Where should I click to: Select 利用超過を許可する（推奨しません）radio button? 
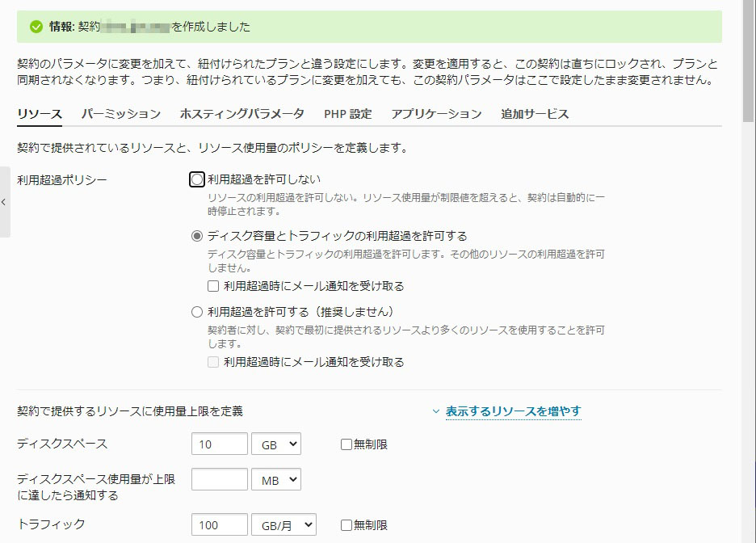click(197, 312)
